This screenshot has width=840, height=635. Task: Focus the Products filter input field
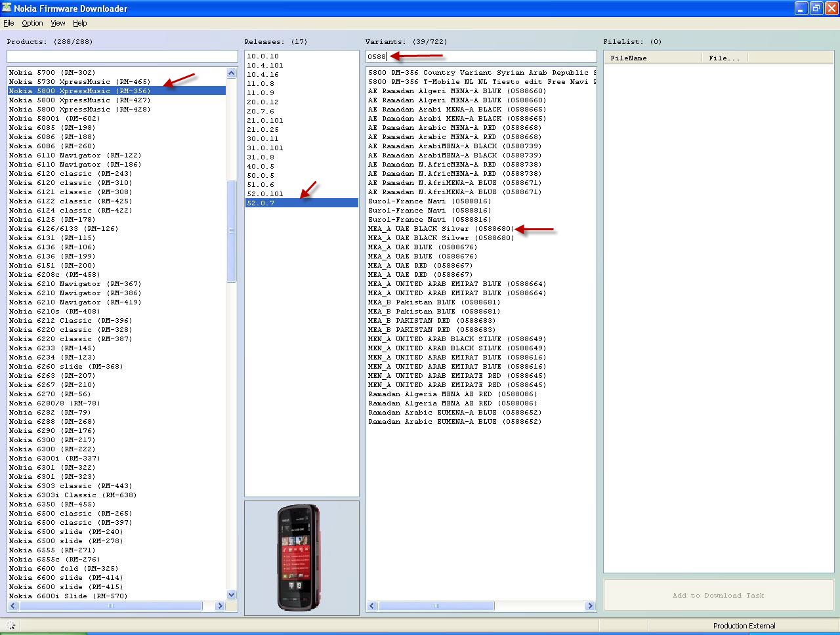122,57
